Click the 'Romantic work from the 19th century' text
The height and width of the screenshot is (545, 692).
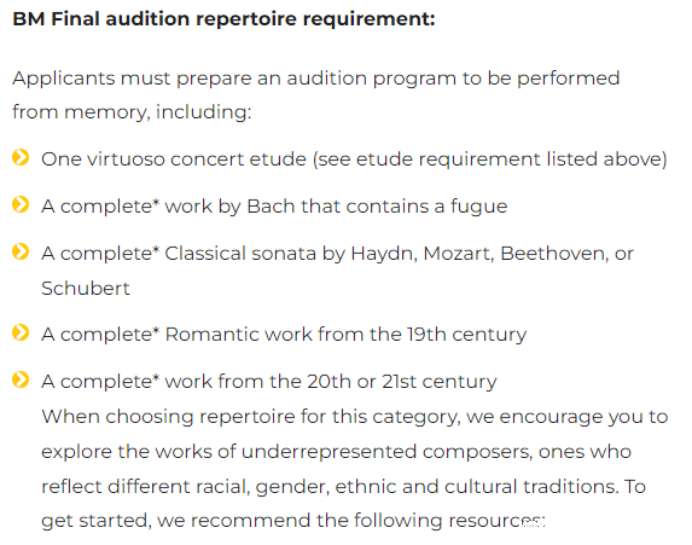click(345, 334)
